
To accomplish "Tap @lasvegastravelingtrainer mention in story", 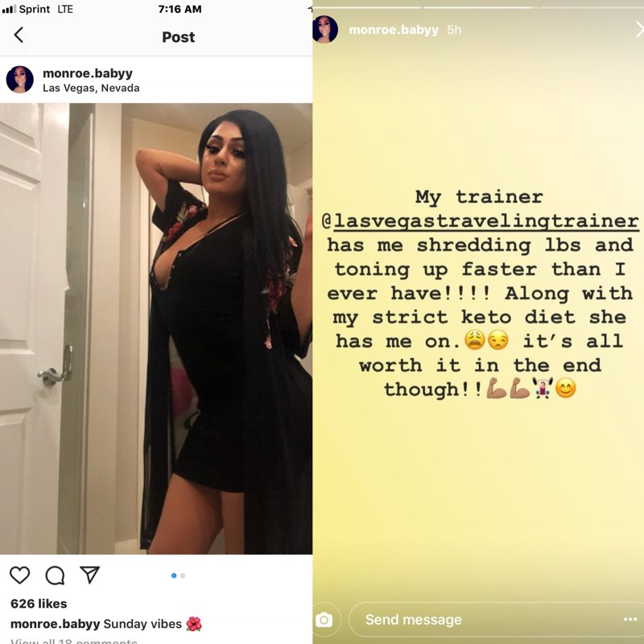I will click(x=481, y=221).
